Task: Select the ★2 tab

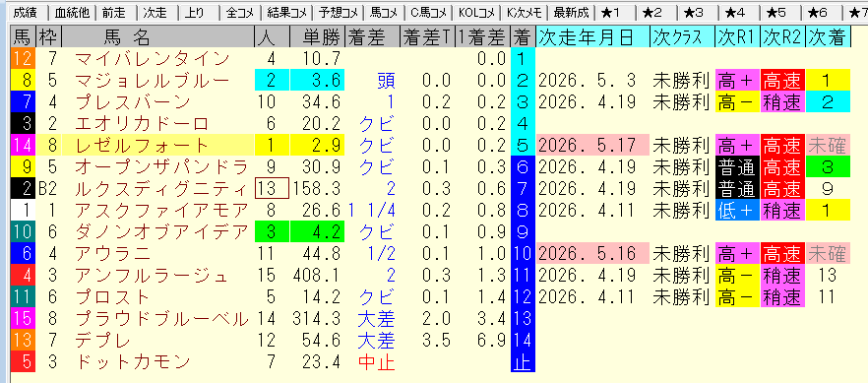Action: tap(652, 12)
